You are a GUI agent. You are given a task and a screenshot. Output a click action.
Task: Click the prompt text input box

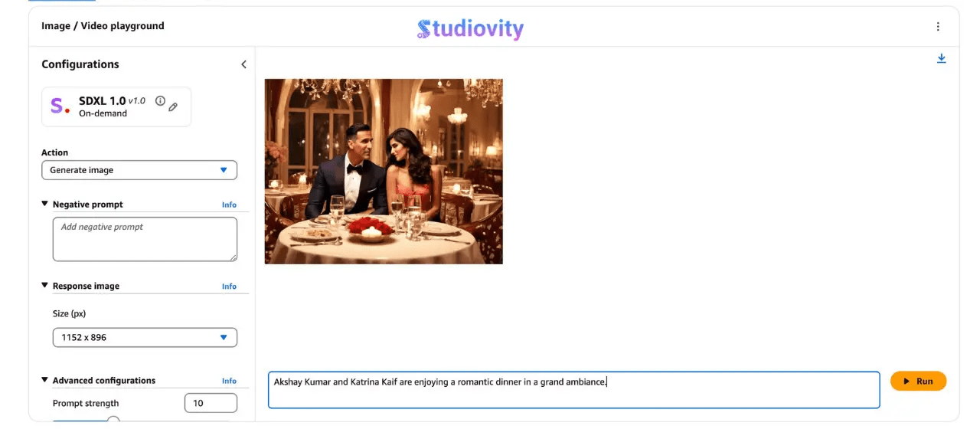[x=573, y=390]
